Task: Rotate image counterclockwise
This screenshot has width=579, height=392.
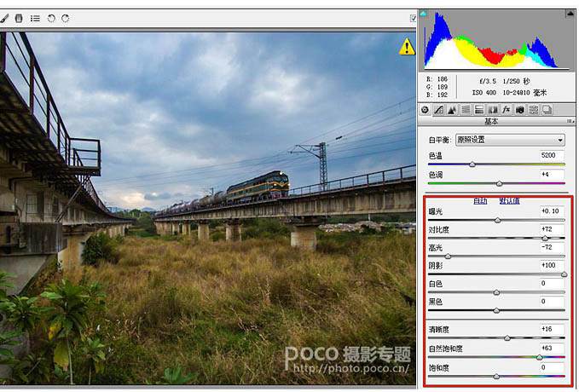Action: coord(51,18)
